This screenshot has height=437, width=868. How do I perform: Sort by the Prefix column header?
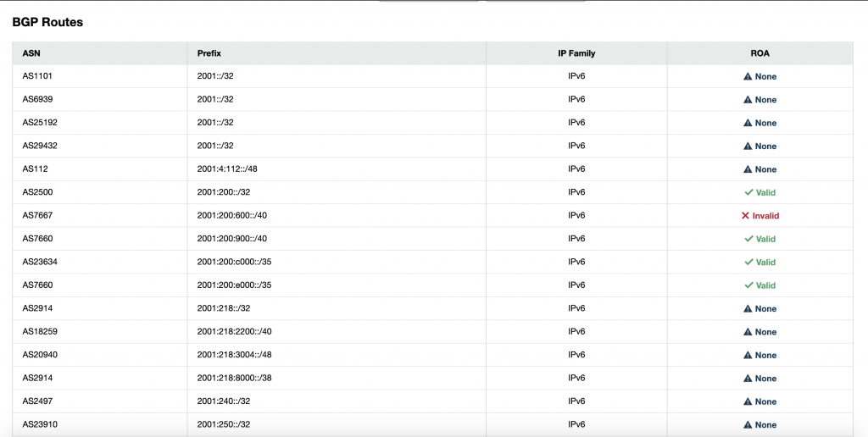coord(209,53)
